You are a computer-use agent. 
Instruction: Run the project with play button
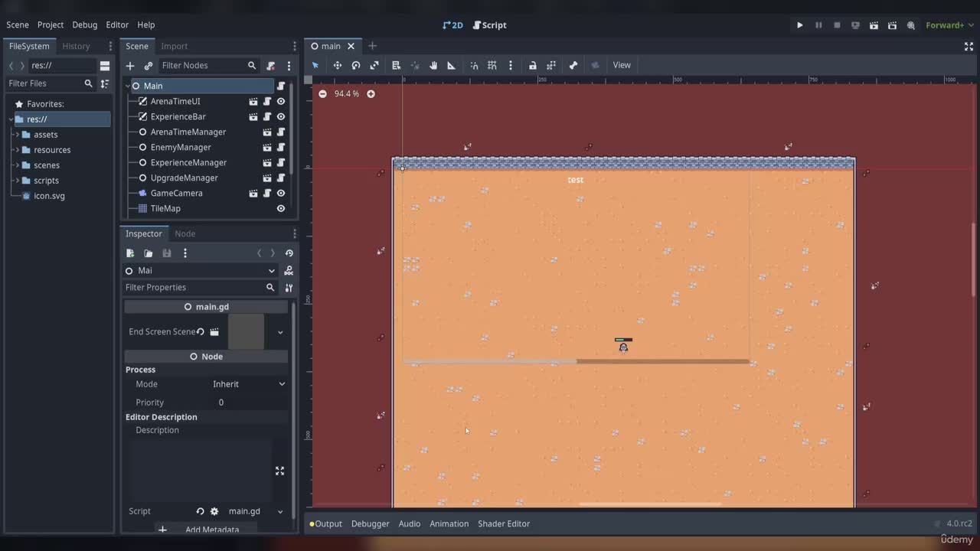tap(800, 25)
